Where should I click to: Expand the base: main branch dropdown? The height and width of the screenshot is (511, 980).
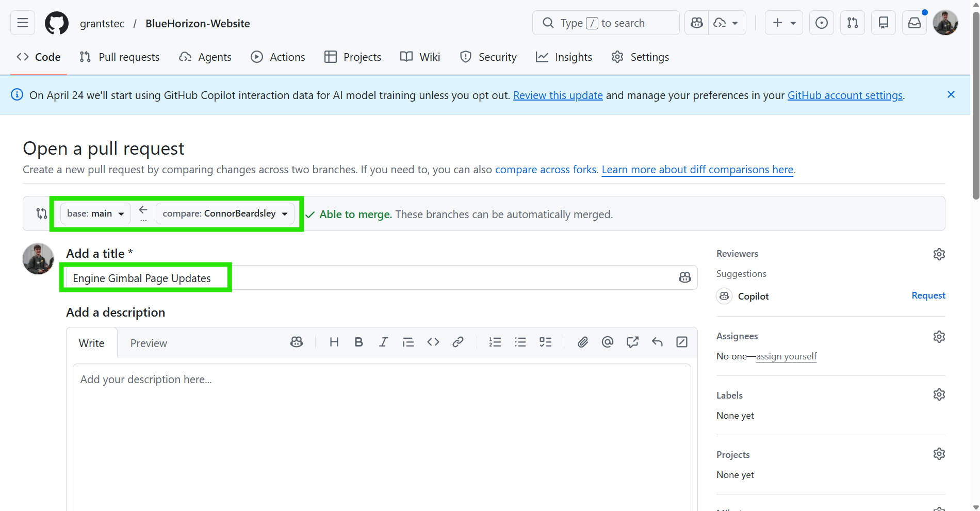coord(95,213)
